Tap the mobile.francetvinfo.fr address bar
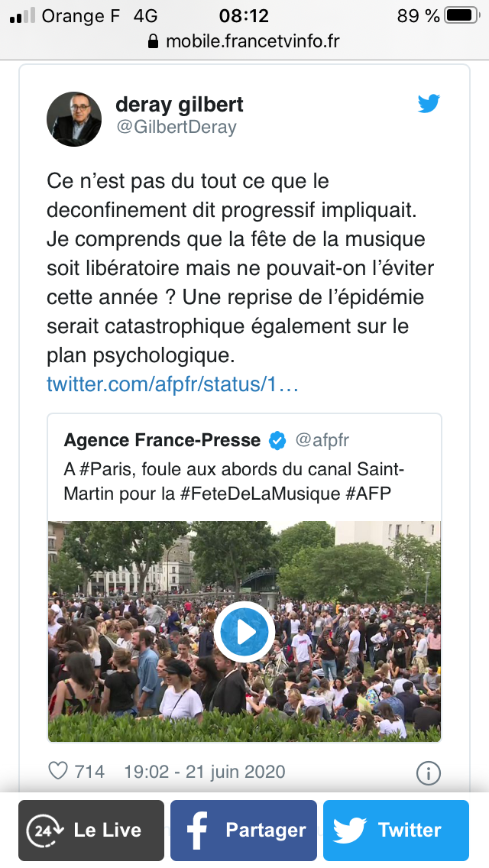Viewport: 489px width, 868px height. coord(244,41)
